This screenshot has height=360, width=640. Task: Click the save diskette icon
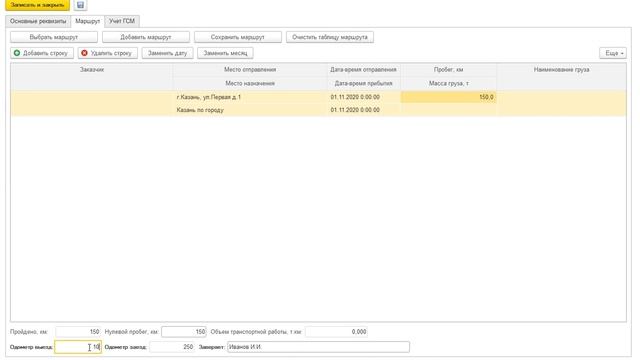[x=80, y=5]
